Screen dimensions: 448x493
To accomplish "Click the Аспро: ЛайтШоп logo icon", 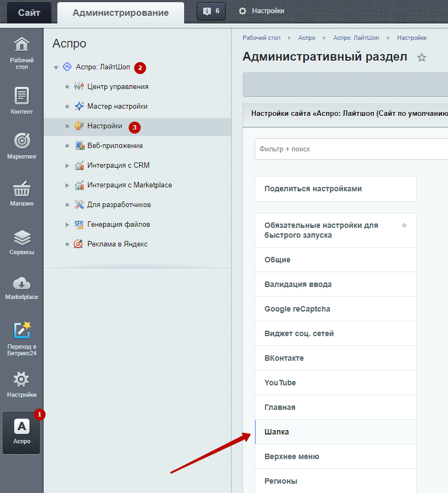I will click(x=67, y=67).
